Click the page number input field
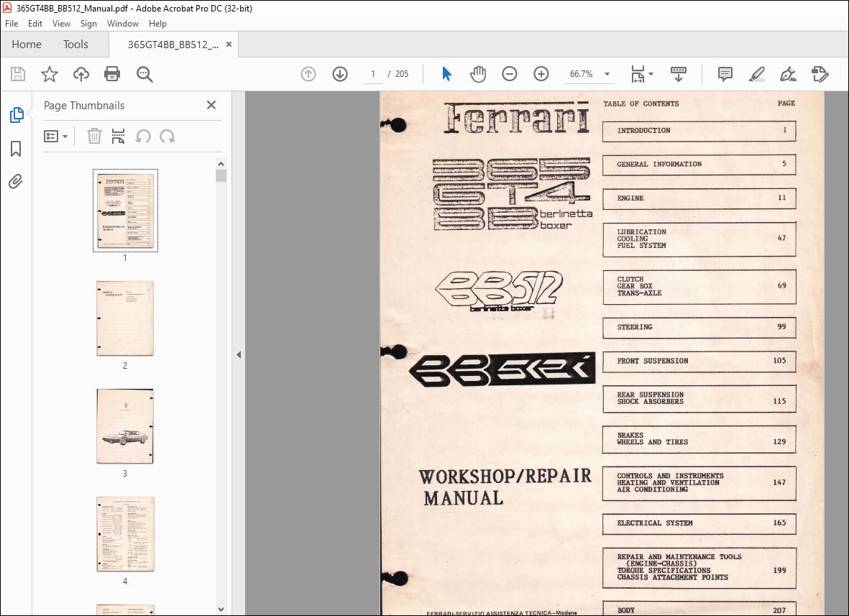Viewport: 849px width, 616px height. (x=372, y=73)
